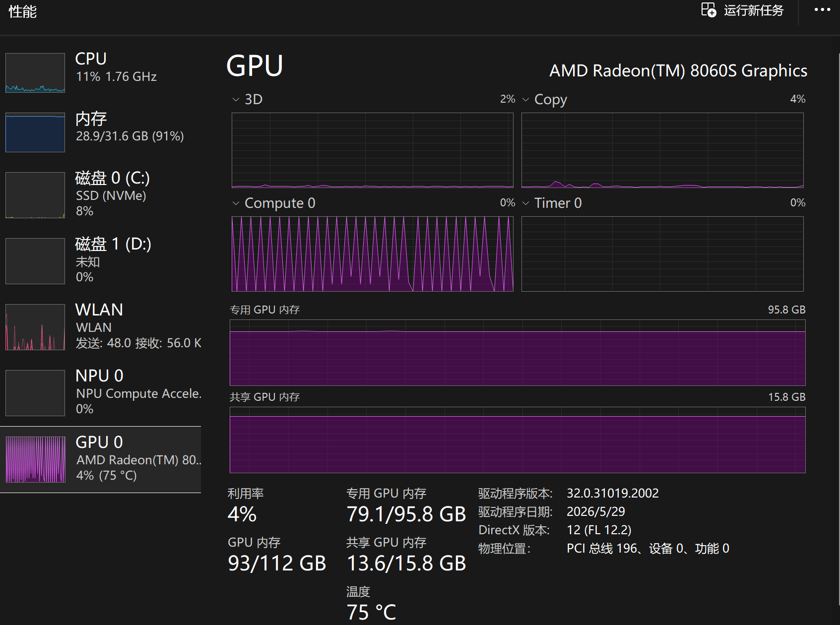Screen dimensions: 840x625
Task: Click the Compute 0 usage graph
Action: click(373, 254)
